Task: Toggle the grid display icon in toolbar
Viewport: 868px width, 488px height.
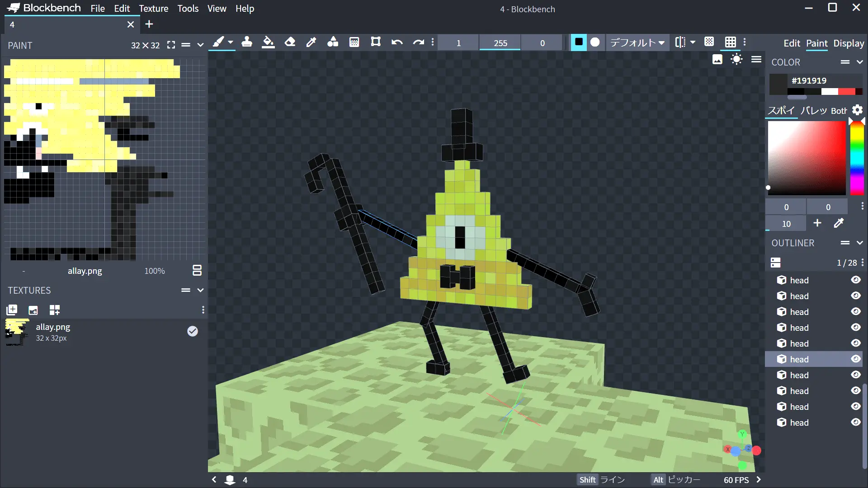Action: tap(730, 42)
